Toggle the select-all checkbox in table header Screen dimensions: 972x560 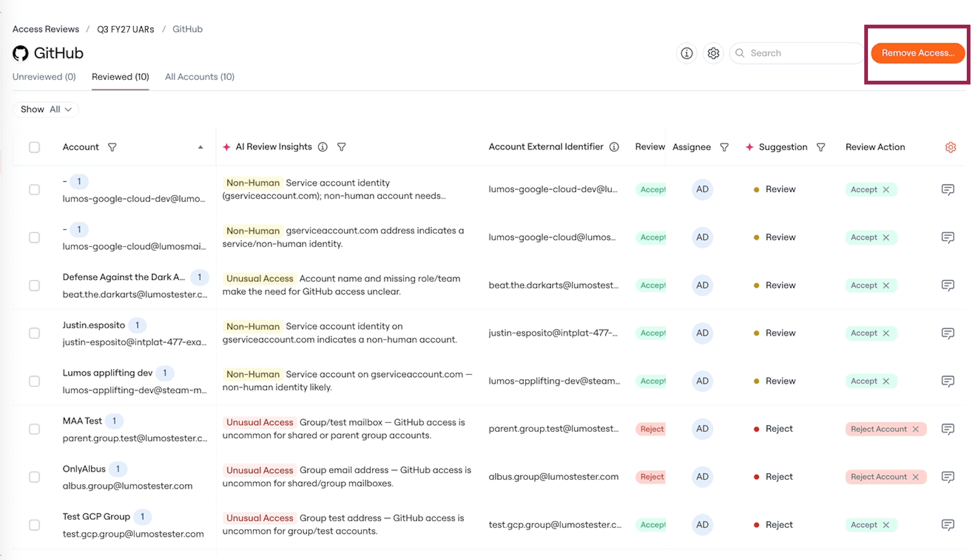(x=35, y=147)
